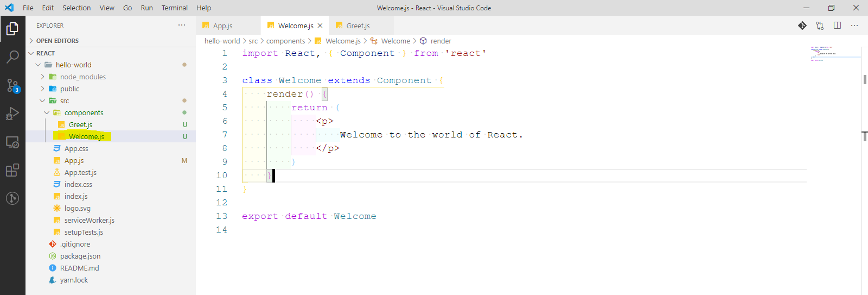Close the Welcome.js tab

320,26
